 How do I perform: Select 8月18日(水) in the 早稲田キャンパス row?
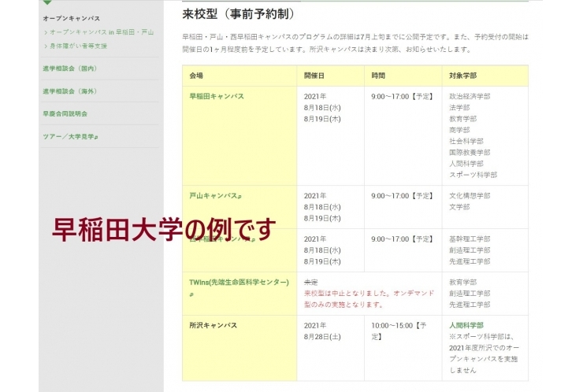pos(322,108)
